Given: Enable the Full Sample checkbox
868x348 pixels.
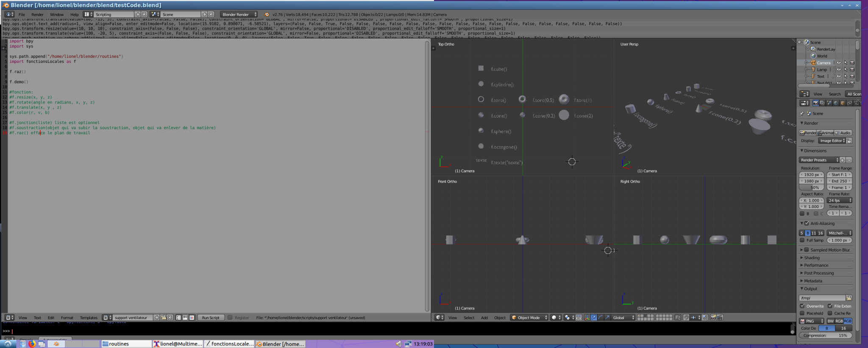Looking at the screenshot, I should pyautogui.click(x=802, y=240).
